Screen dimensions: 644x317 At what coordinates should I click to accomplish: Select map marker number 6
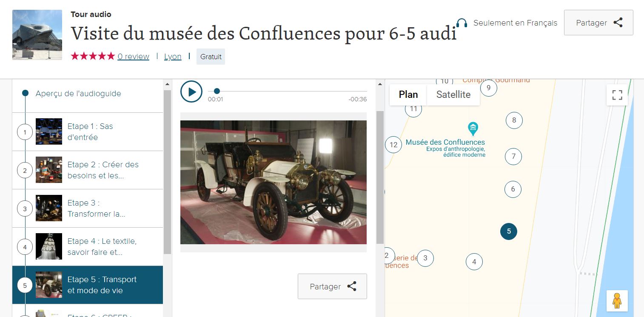(513, 189)
